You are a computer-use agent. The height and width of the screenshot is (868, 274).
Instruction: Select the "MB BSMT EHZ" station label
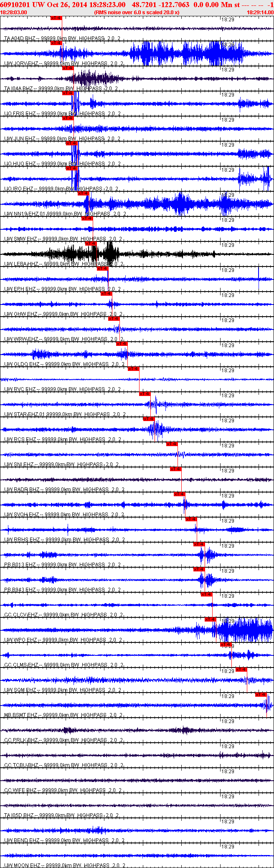(x=20, y=715)
